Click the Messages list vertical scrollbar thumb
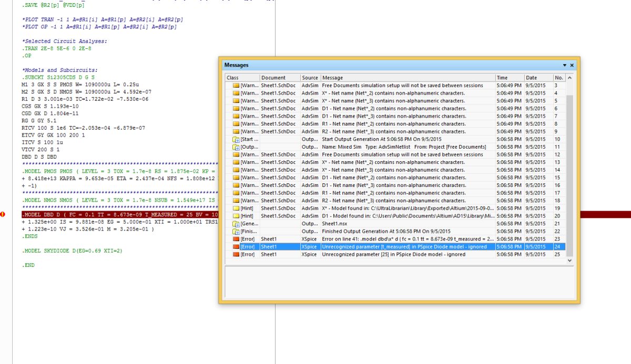Screen dimensions: 631x364 (x=570, y=177)
